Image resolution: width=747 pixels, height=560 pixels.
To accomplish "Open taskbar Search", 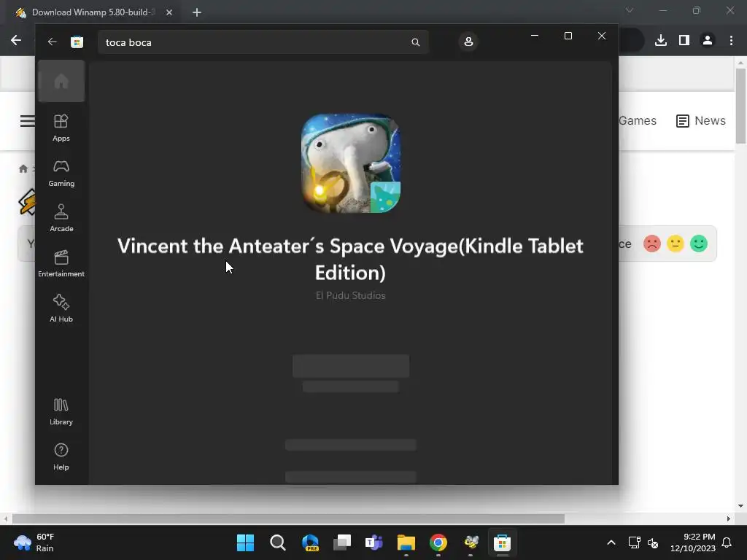I will point(278,542).
